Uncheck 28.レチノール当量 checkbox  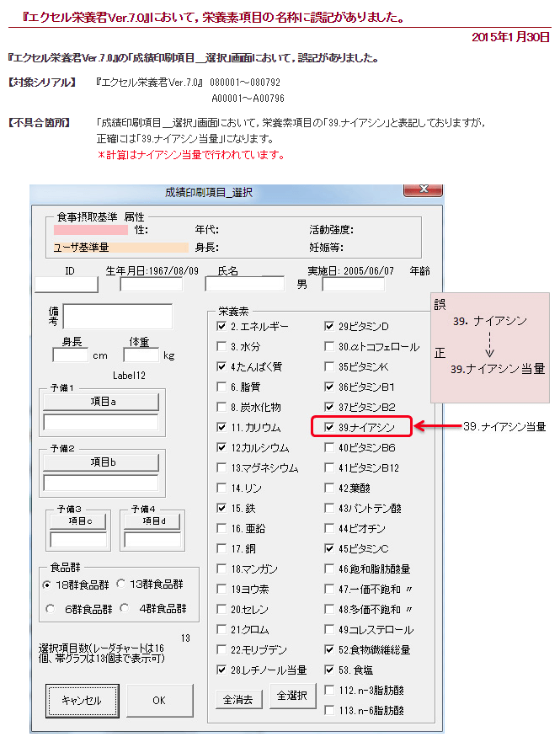pos(221,670)
